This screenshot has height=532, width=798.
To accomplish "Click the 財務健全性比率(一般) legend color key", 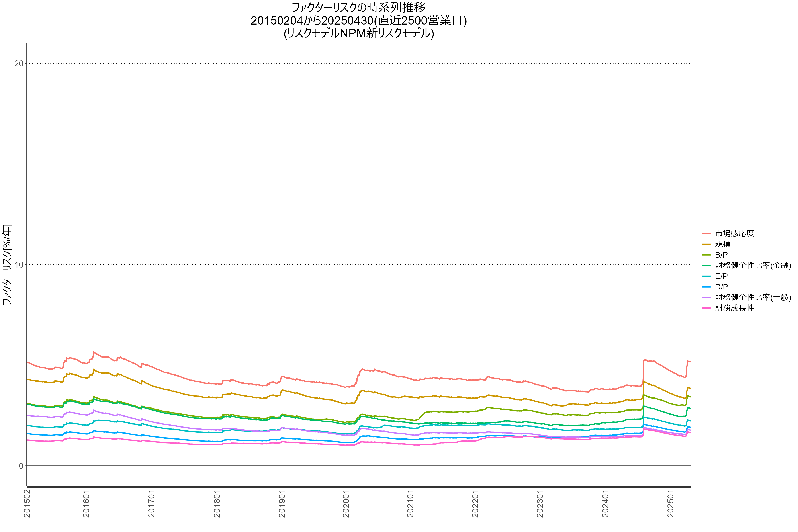I will click(706, 297).
